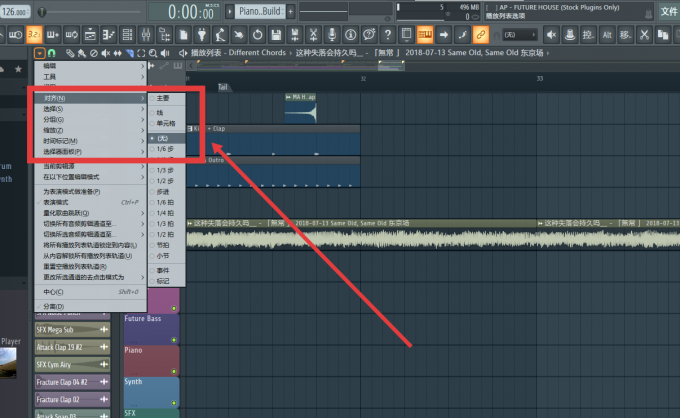The height and width of the screenshot is (418, 680).
Task: Click the save floppy disk icon
Action: pyautogui.click(x=276, y=35)
